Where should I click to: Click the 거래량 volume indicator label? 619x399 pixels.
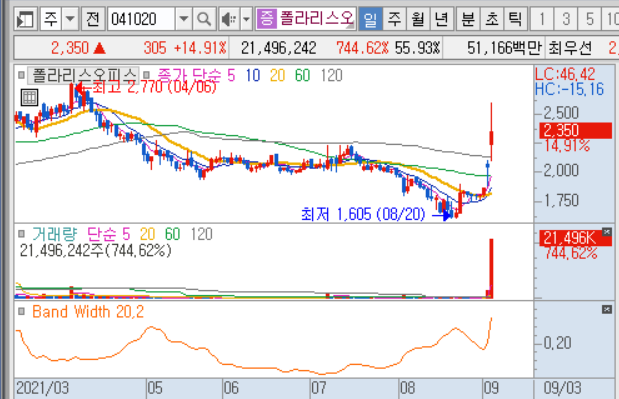click(54, 234)
